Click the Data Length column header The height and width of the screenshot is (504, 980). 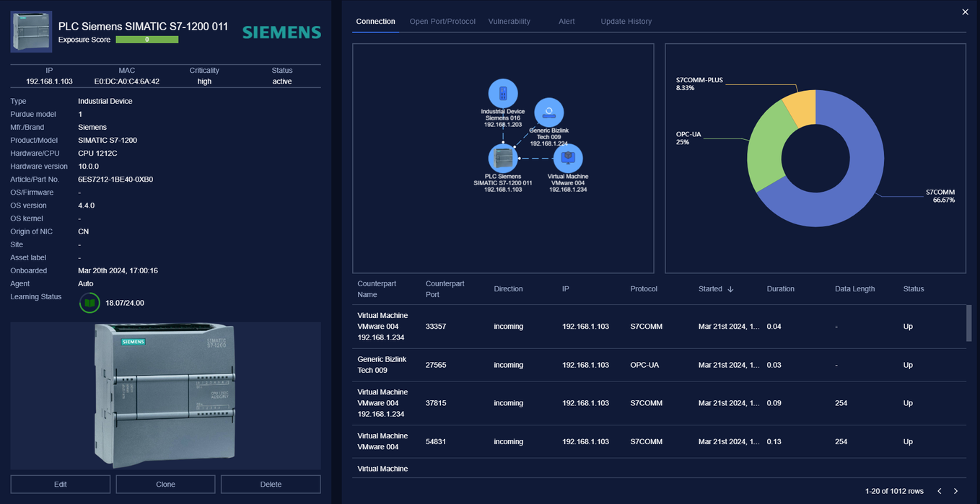click(x=854, y=289)
